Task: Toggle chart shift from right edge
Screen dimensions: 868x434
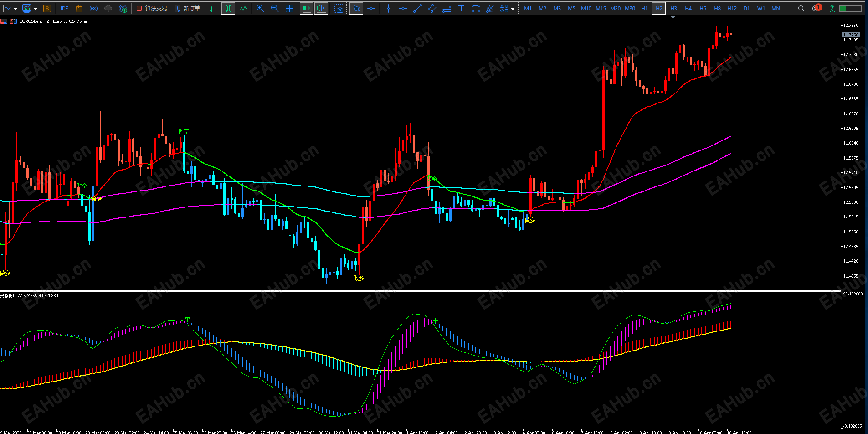Action: point(321,8)
